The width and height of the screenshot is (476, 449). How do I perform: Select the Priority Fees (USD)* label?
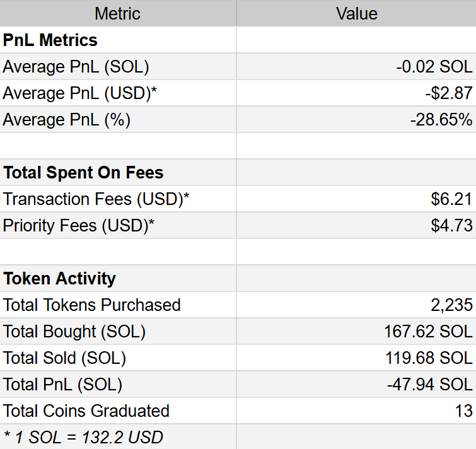point(79,225)
